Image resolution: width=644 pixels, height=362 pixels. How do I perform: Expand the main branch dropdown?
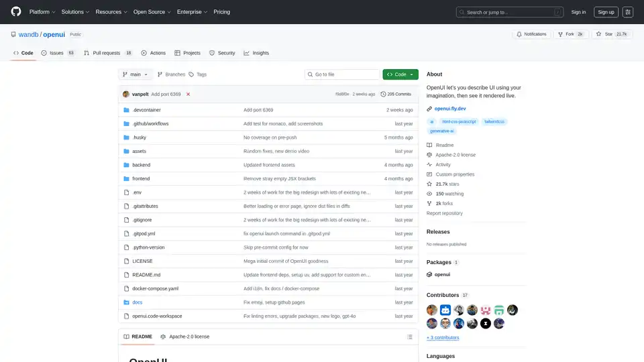136,74
